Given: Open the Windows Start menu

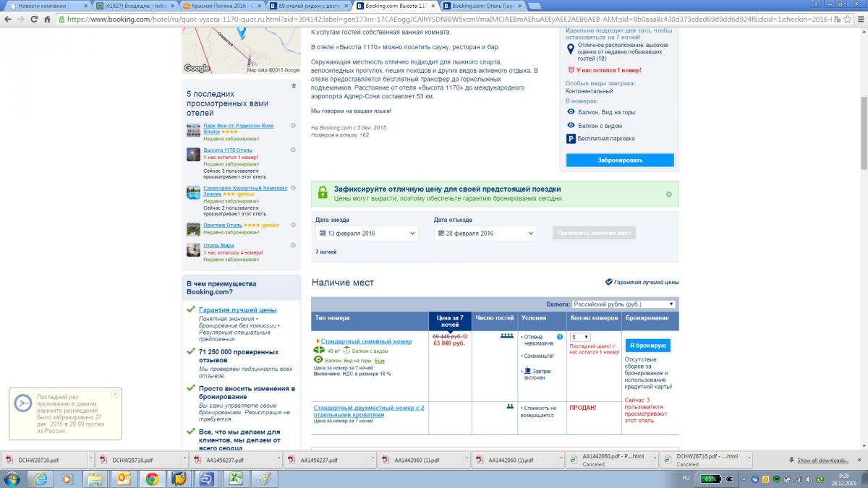Looking at the screenshot, I should coord(12,479).
